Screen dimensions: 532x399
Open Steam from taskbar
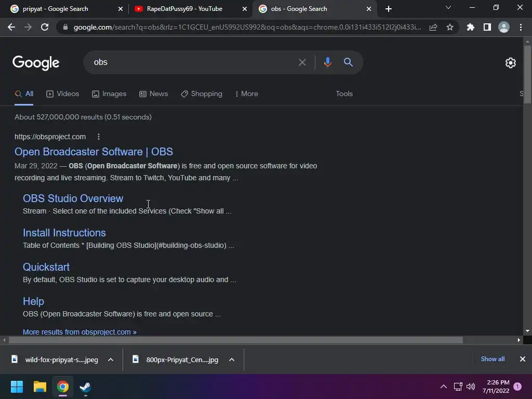[x=85, y=387]
